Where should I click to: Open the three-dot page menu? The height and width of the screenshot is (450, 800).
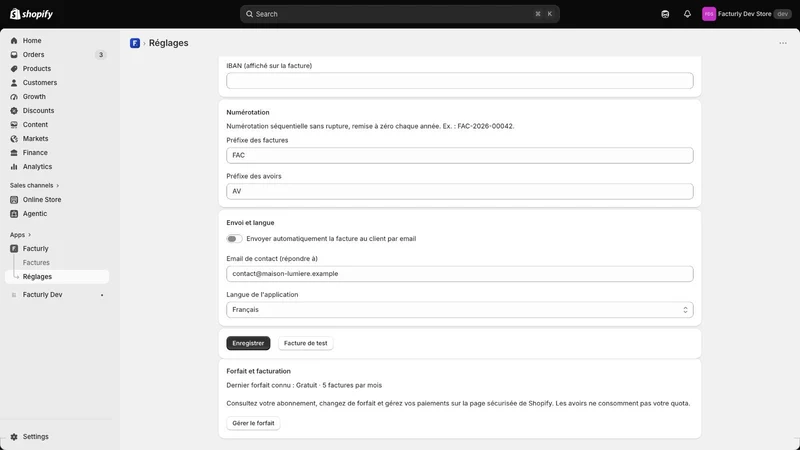click(783, 43)
